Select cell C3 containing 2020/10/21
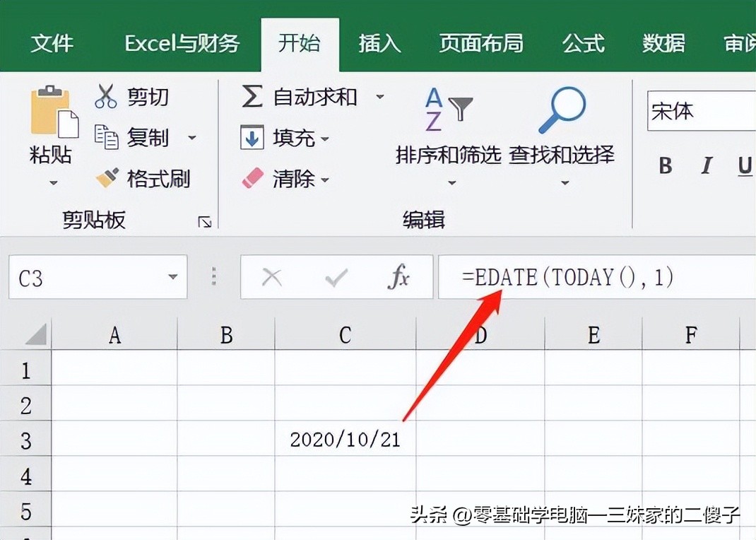The image size is (756, 540). (x=345, y=439)
